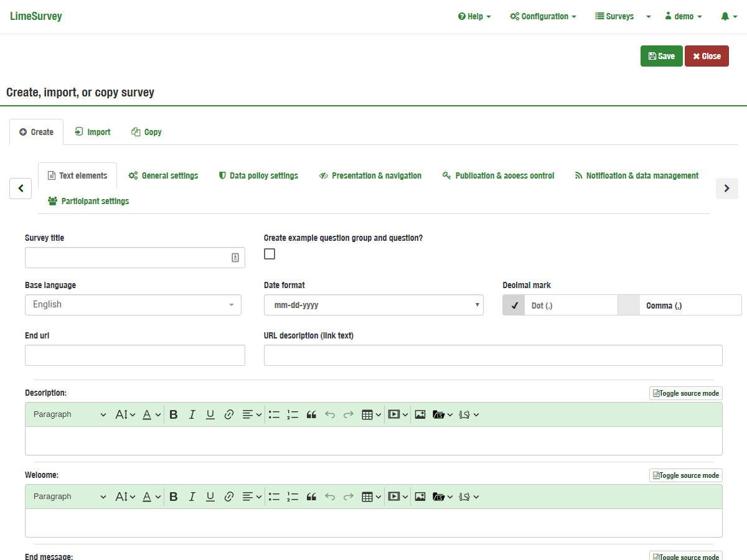Open Base language dropdown
The image size is (747, 560).
tap(133, 305)
